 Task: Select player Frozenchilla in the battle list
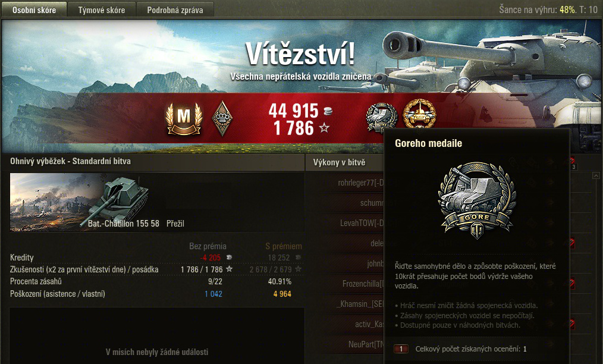tap(363, 284)
